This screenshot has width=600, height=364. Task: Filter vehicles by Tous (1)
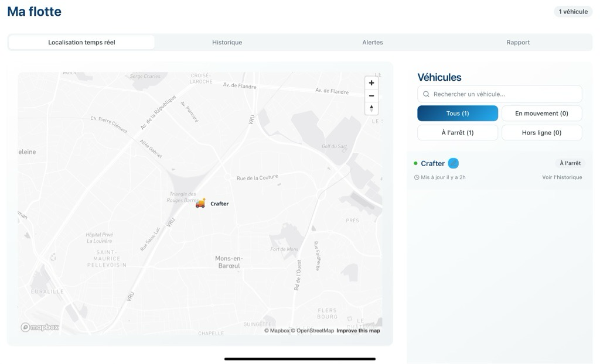(x=458, y=114)
